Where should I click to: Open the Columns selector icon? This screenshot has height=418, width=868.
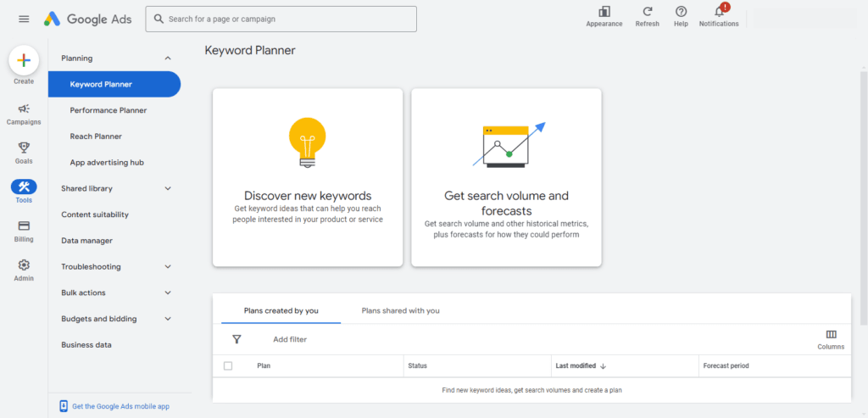[831, 334]
